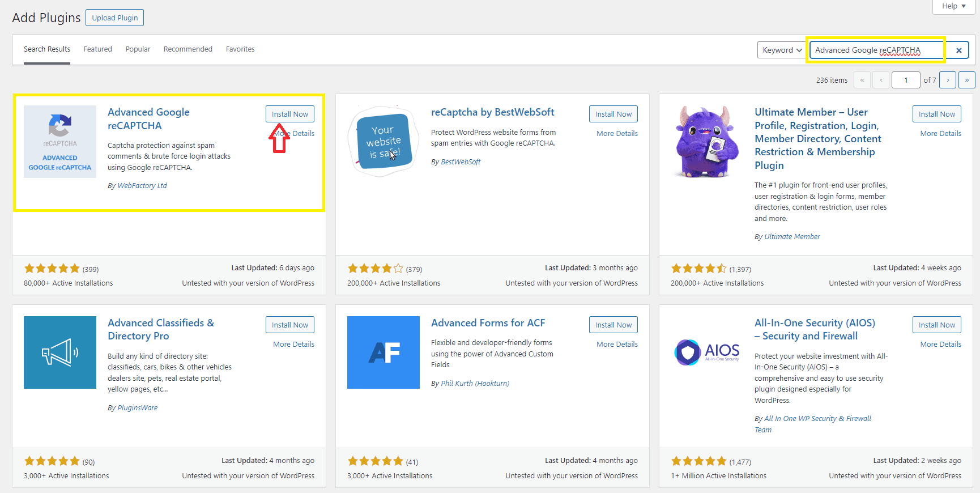Open the Keyword search type dropdown
This screenshot has width=980, height=493.
coord(782,50)
